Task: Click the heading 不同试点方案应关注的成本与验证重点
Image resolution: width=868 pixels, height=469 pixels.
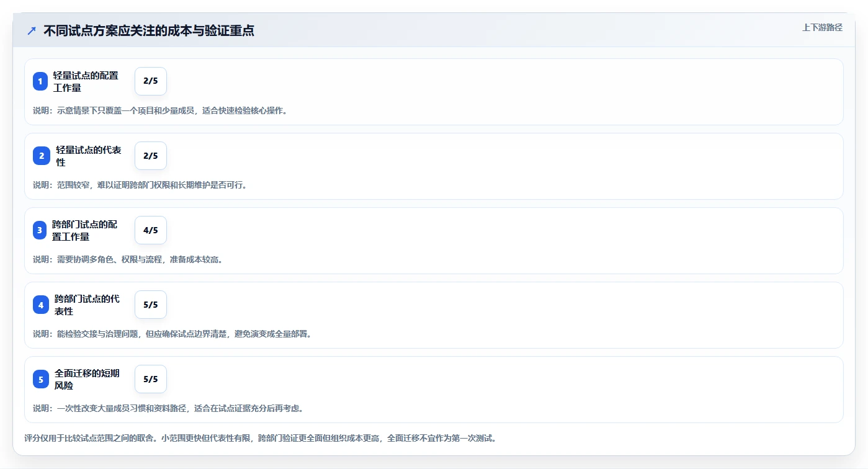Action: (x=149, y=30)
